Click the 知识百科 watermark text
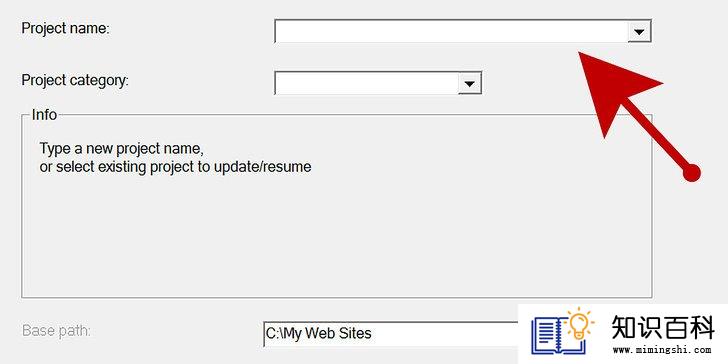Screen dimensions: 728x364 [663, 328]
